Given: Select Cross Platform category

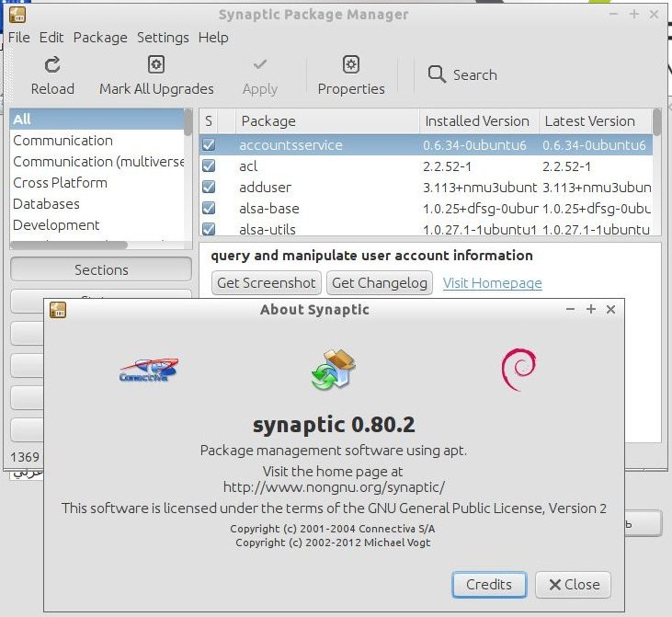Looking at the screenshot, I should tap(97, 183).
